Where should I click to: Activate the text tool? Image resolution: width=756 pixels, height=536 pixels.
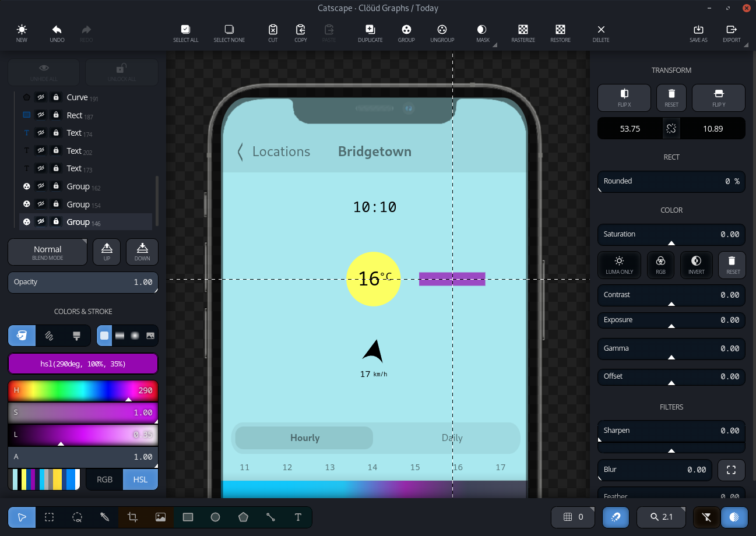[x=298, y=517]
